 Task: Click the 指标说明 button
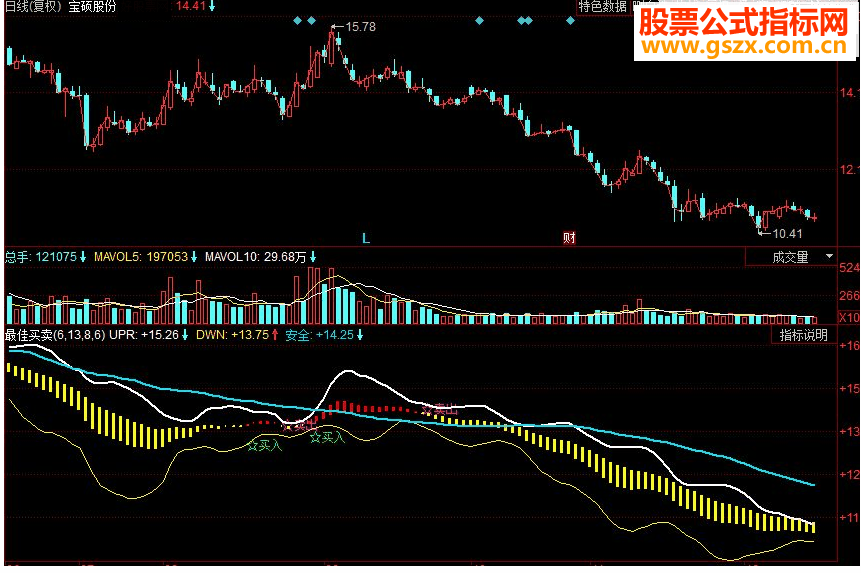click(x=803, y=335)
